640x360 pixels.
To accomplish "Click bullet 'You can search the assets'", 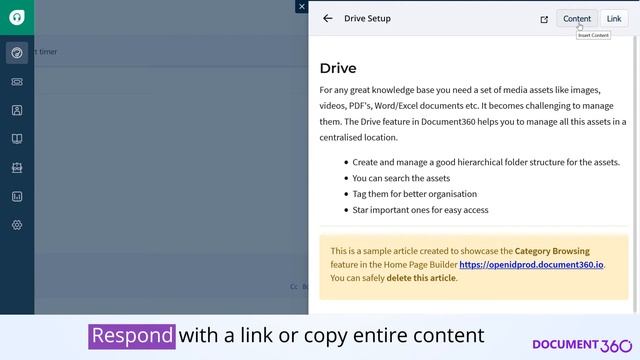I will (x=401, y=178).
